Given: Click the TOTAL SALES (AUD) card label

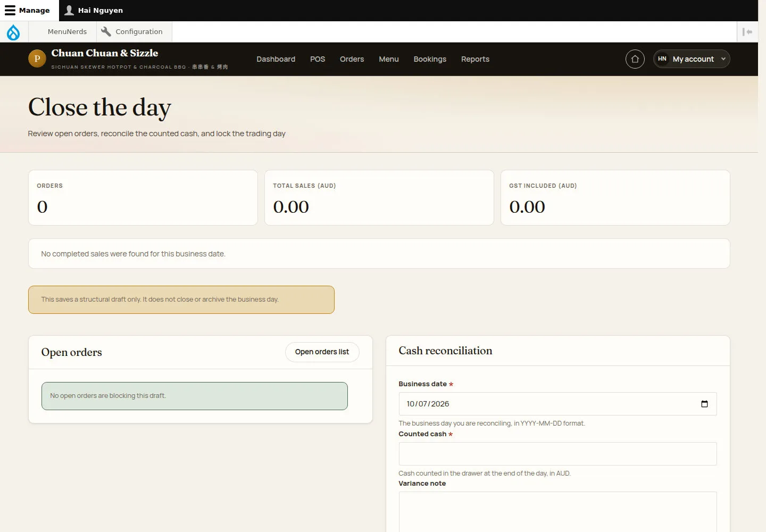Looking at the screenshot, I should tap(304, 186).
